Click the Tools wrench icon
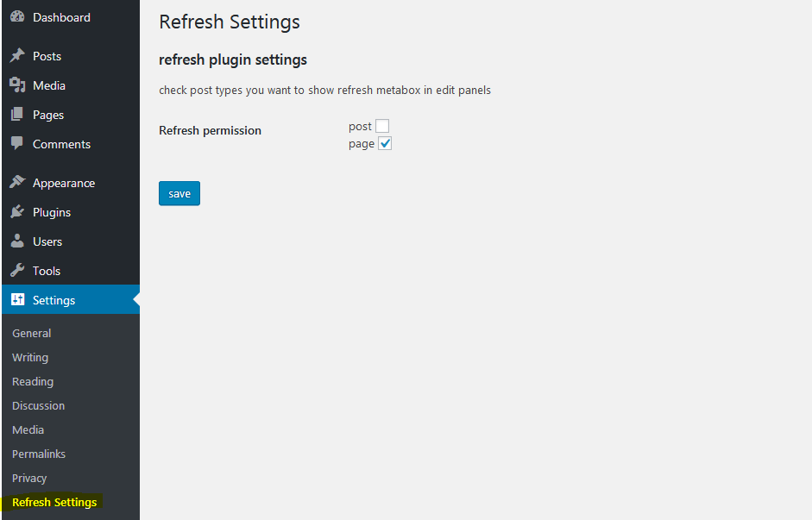Image resolution: width=812 pixels, height=520 pixels. click(17, 270)
